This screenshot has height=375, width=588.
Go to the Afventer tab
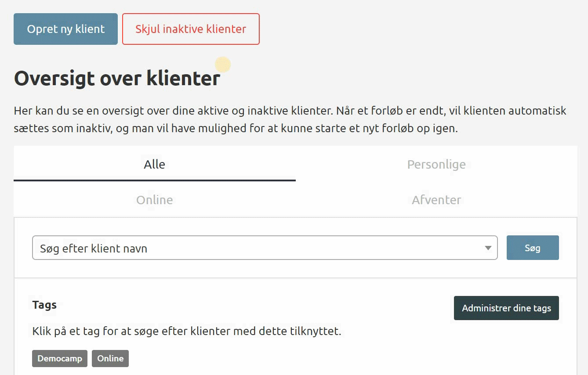click(436, 200)
